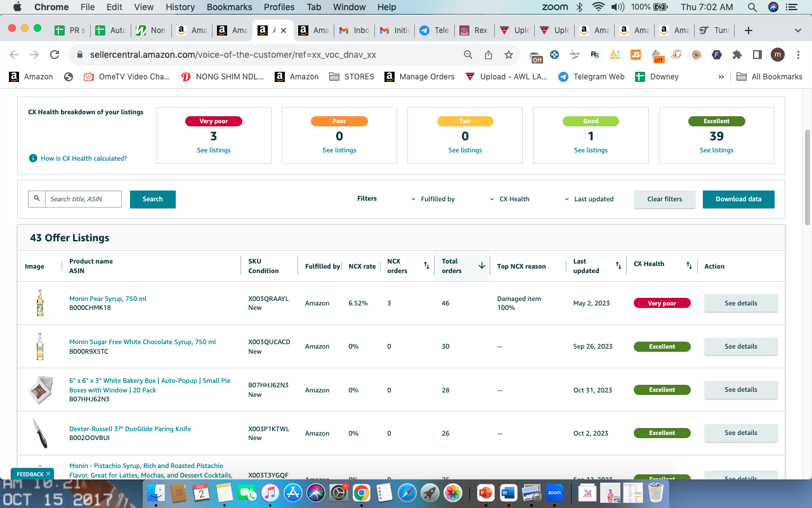Viewport: 812px width, 508px height.
Task: Open See listings under Excellent
Action: 717,150
